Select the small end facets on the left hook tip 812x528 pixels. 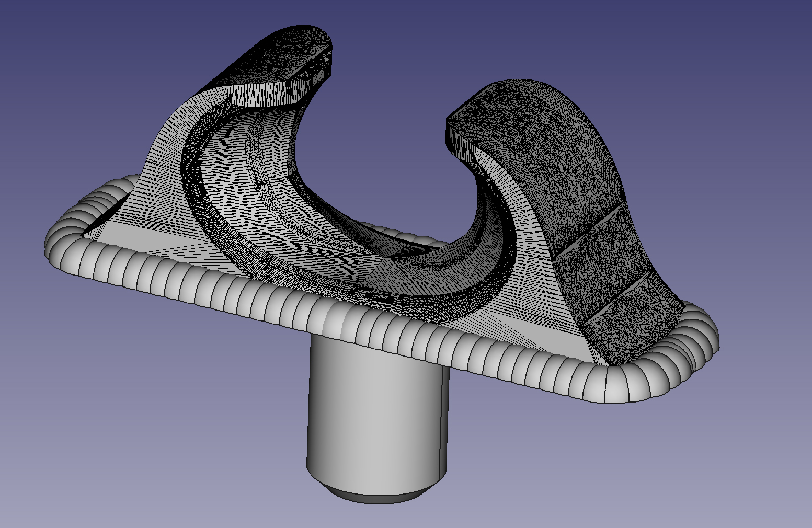click(x=320, y=76)
